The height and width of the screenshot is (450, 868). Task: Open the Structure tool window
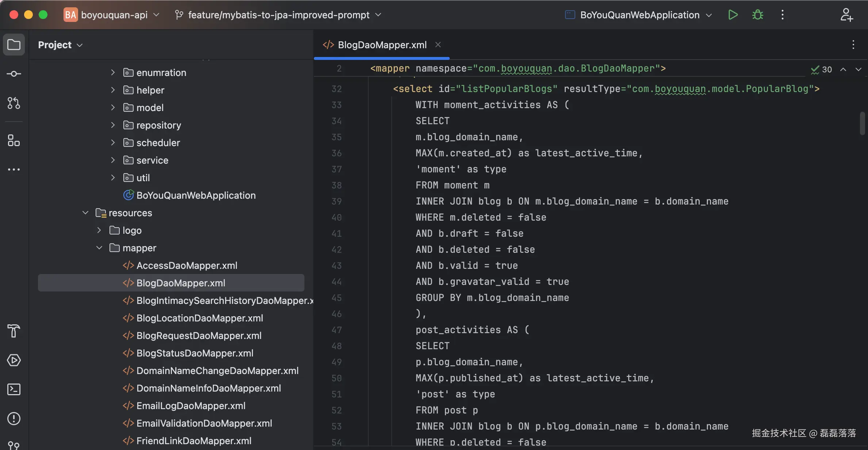14,141
